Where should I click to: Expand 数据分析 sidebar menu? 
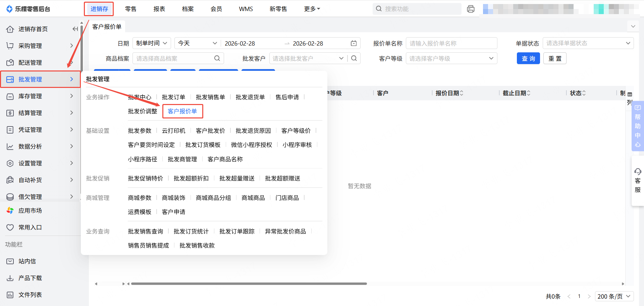click(x=40, y=147)
